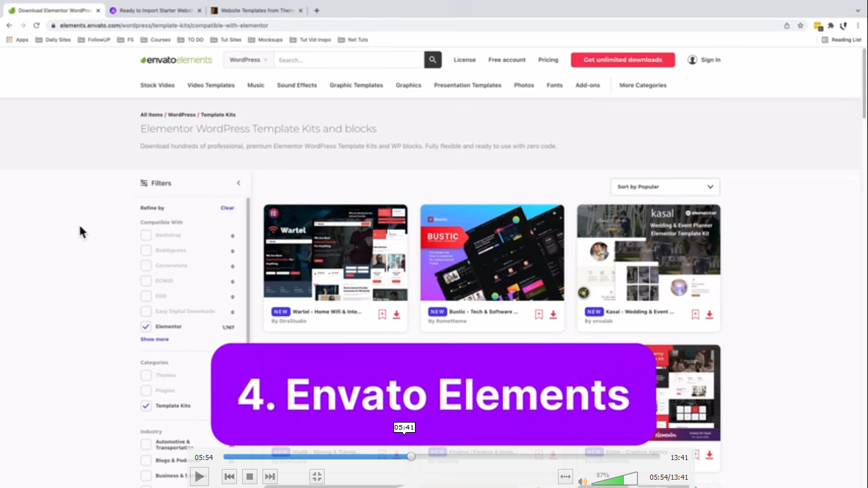Viewport: 868px width, 488px height.
Task: Expand Show more compatibility options
Action: (154, 339)
